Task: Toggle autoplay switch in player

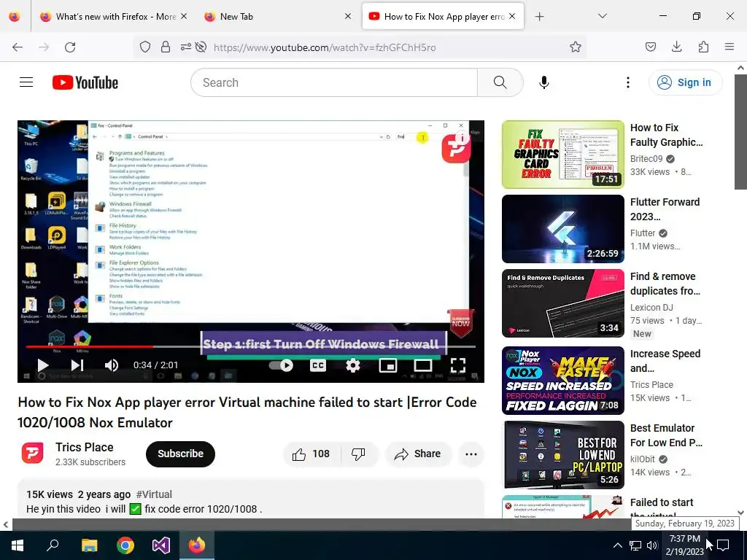Action: point(281,365)
